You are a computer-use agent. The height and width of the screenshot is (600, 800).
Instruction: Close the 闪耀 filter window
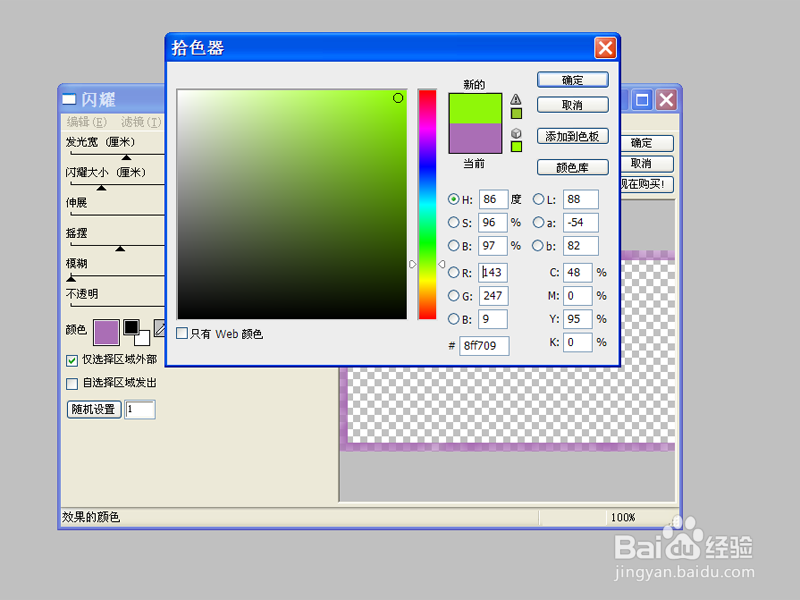coord(666,99)
